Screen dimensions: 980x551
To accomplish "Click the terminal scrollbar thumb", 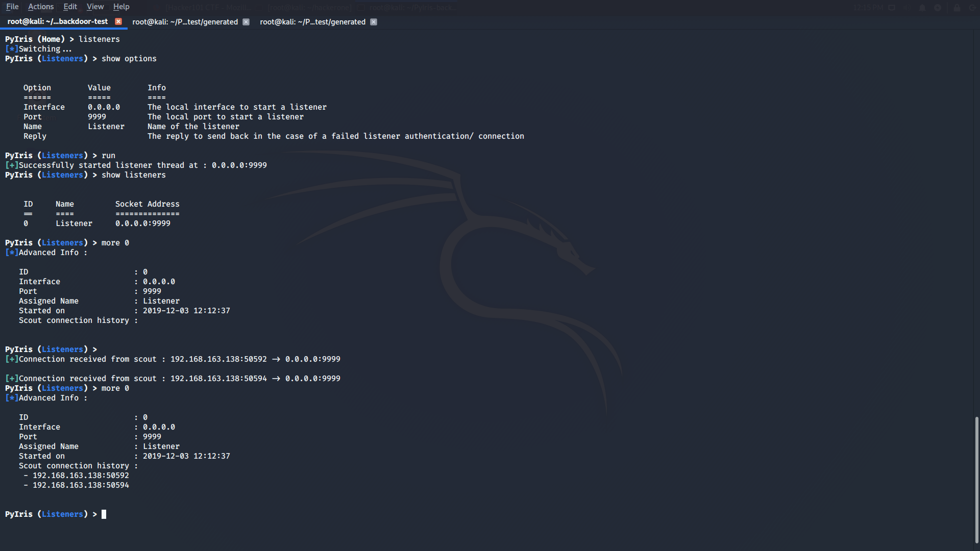I will (x=976, y=480).
